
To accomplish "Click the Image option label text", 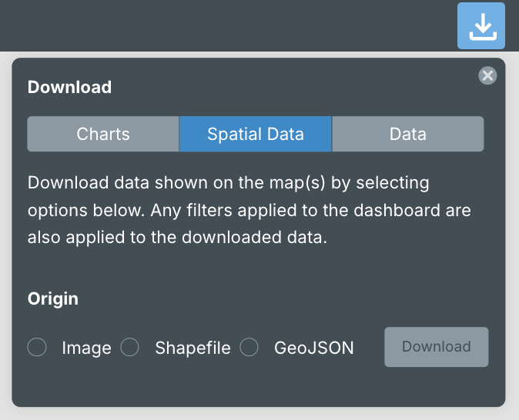I will [86, 348].
